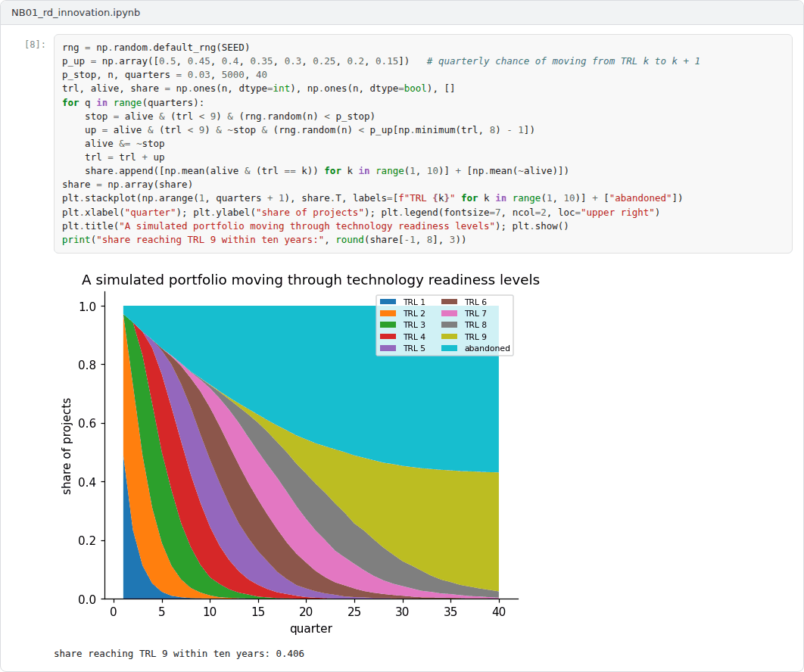Select the 'TRL 1' legend label

click(414, 302)
